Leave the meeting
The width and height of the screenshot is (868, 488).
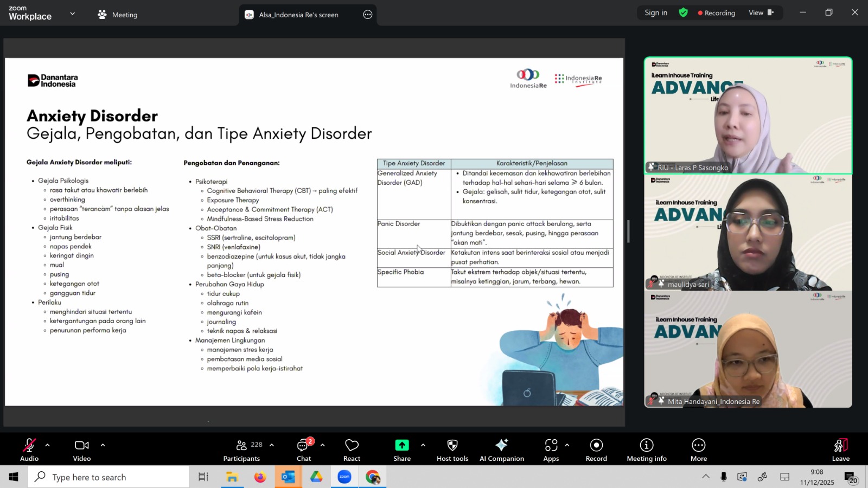pos(840,450)
